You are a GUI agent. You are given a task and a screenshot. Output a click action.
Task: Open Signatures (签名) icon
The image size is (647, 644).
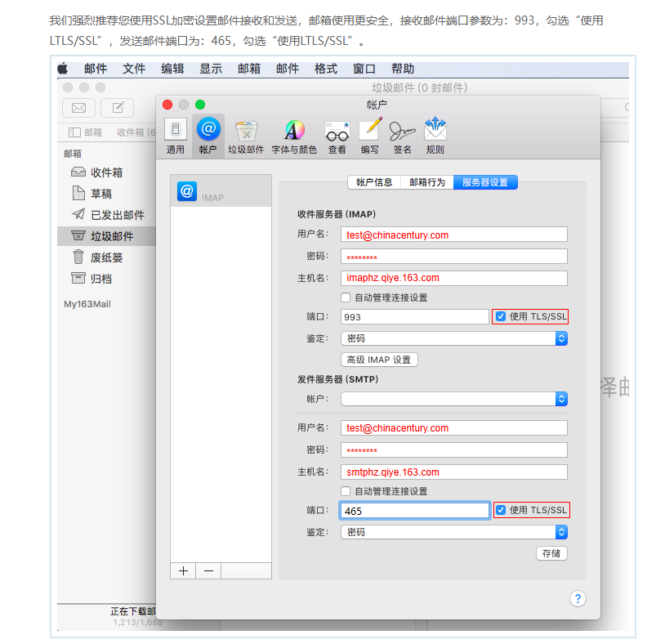pos(402,137)
